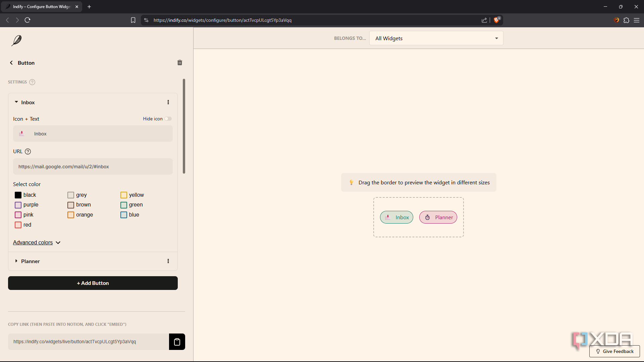This screenshot has height=362, width=644.
Task: Click the share page icon
Action: (484, 20)
